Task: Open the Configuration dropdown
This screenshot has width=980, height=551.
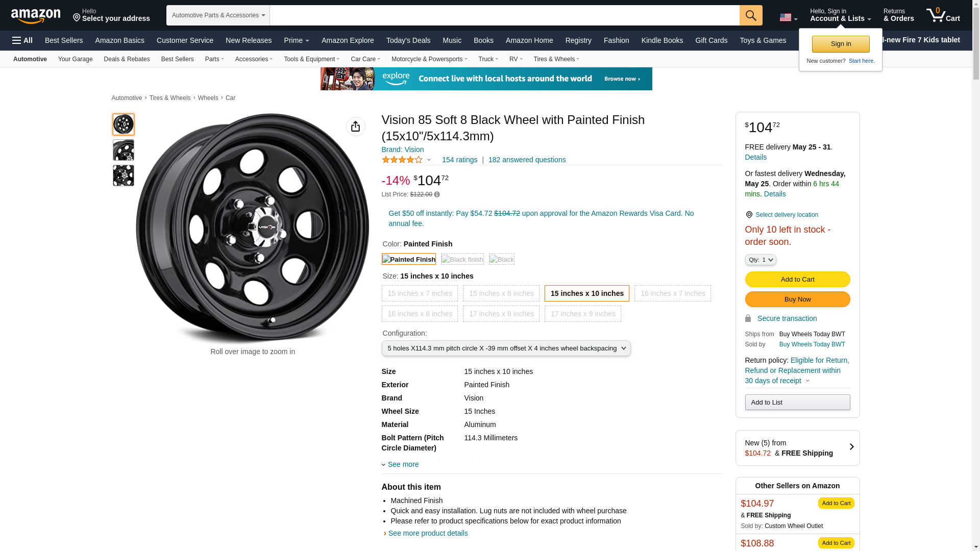Action: pos(506,348)
